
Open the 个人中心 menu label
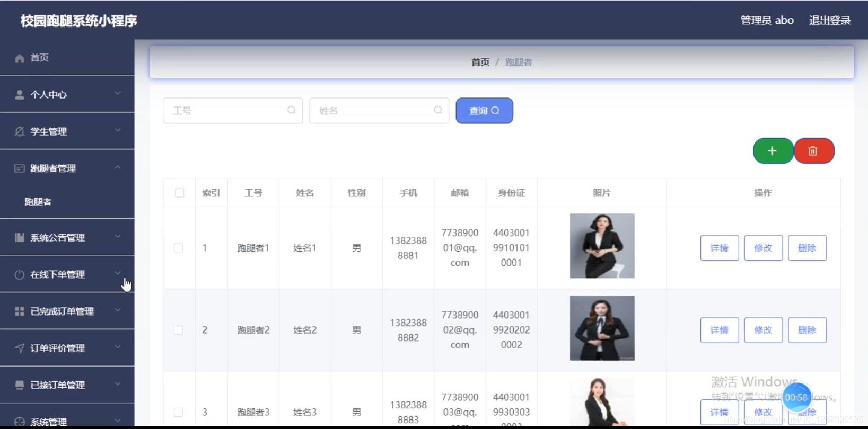coord(48,95)
